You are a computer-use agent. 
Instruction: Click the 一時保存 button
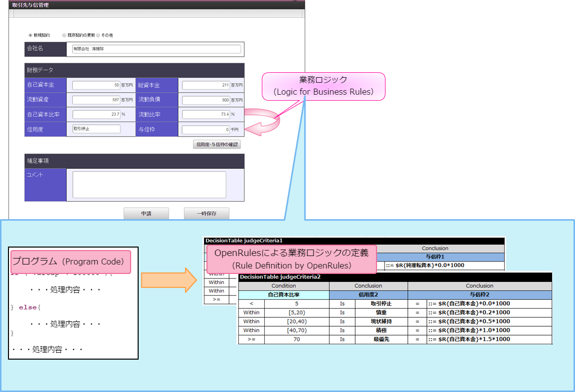pos(206,214)
